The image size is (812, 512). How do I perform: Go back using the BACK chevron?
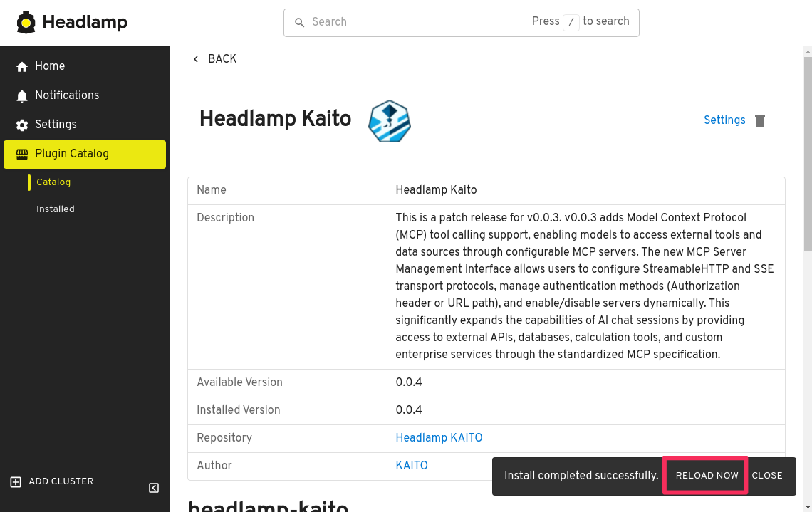click(x=197, y=59)
